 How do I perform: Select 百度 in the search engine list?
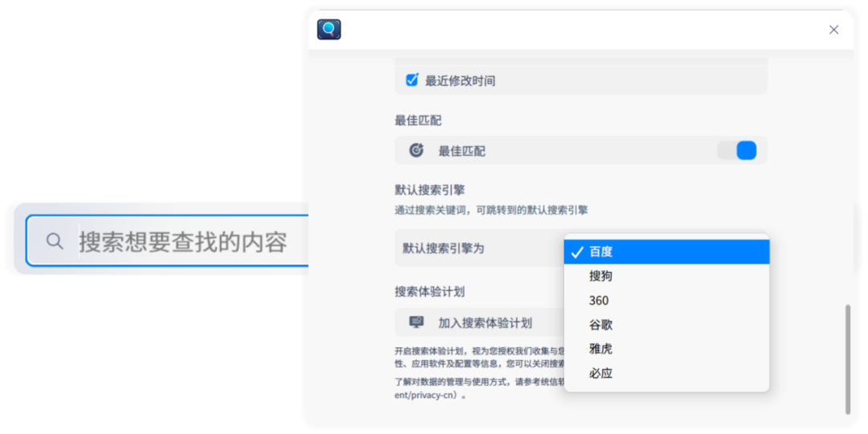pyautogui.click(x=666, y=252)
